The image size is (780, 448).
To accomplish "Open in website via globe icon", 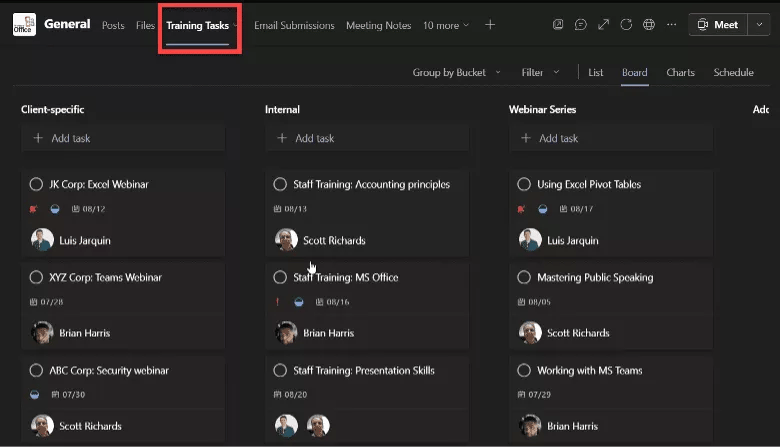I will [649, 24].
